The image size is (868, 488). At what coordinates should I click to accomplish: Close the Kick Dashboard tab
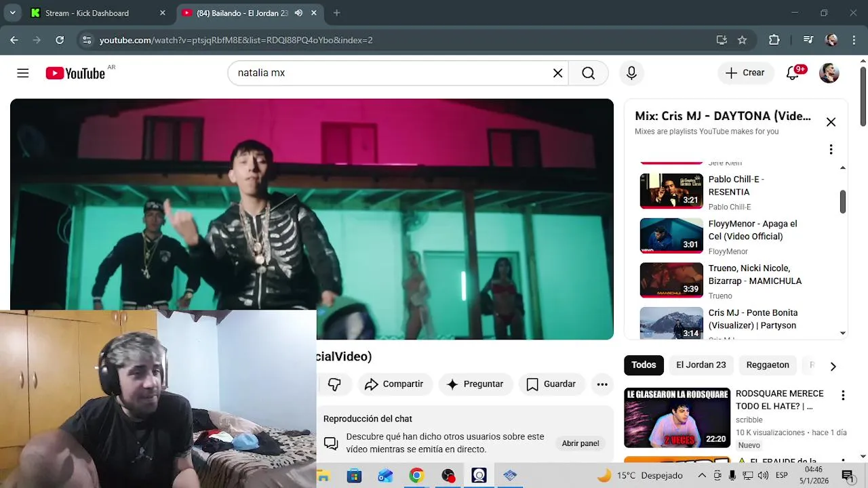163,13
